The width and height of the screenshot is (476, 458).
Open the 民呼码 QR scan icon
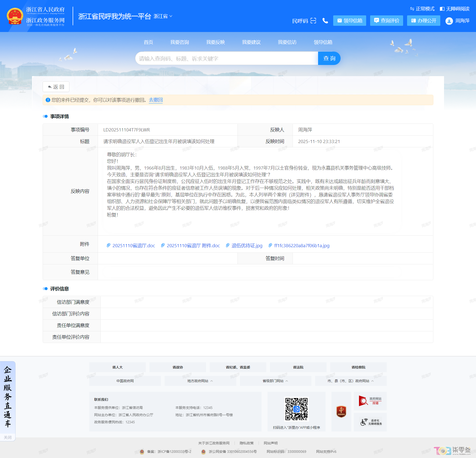coord(313,21)
